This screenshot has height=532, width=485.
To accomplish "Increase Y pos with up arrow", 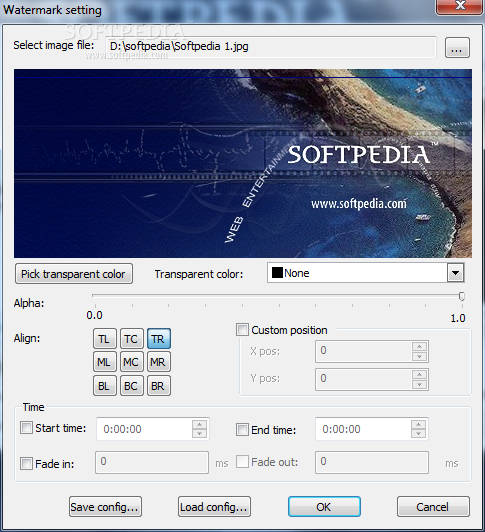I will click(419, 374).
